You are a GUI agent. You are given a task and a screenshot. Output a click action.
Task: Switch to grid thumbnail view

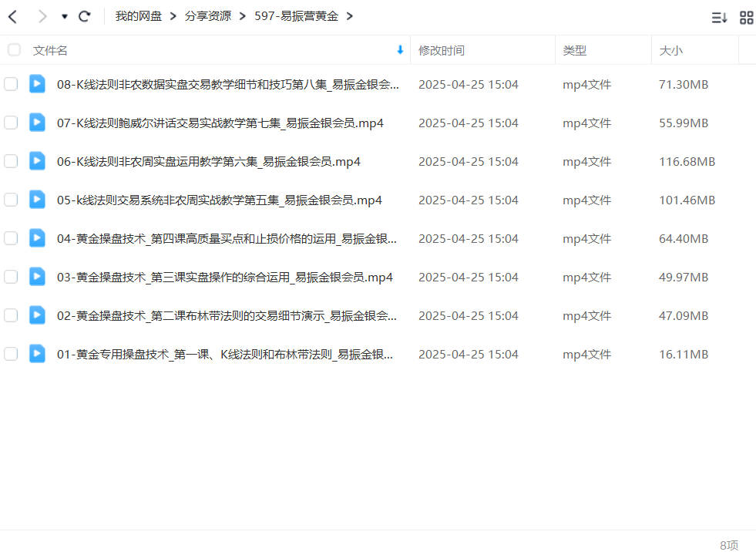[x=746, y=18]
